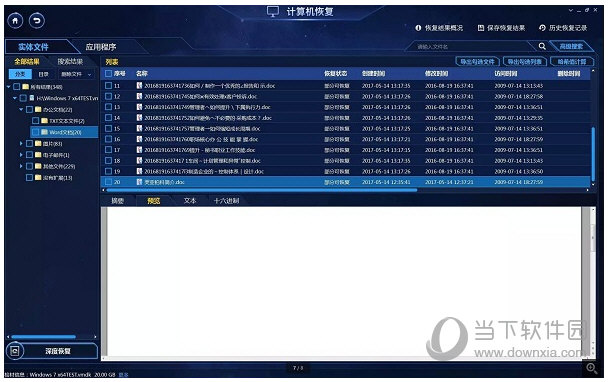This screenshot has height=382, width=611.
Task: Click the 导出勾选列表 button
Action: [524, 62]
